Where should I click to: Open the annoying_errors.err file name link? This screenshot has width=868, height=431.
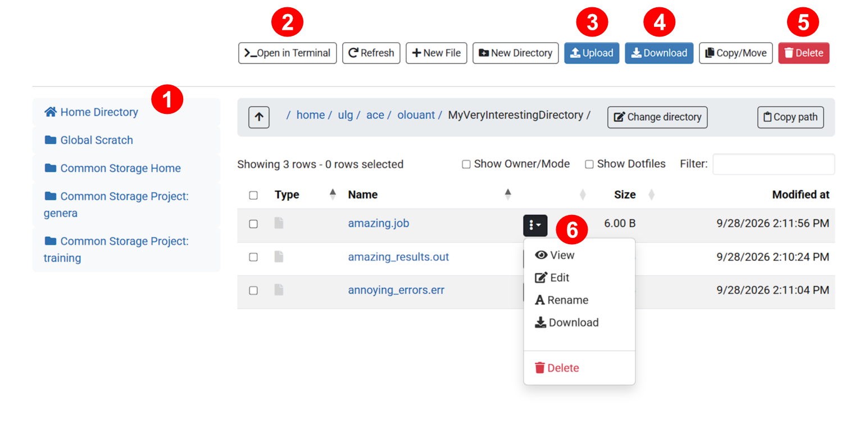click(x=396, y=291)
